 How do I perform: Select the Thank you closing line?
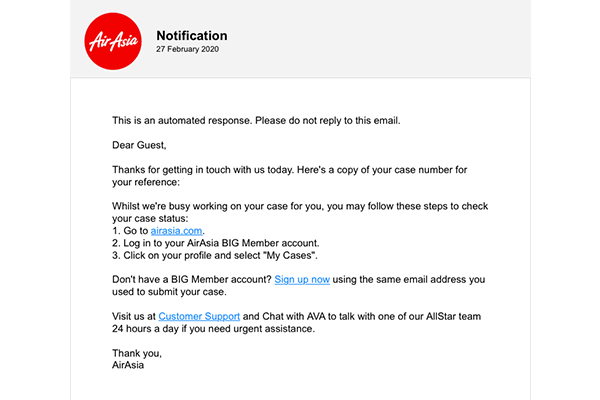pyautogui.click(x=137, y=353)
